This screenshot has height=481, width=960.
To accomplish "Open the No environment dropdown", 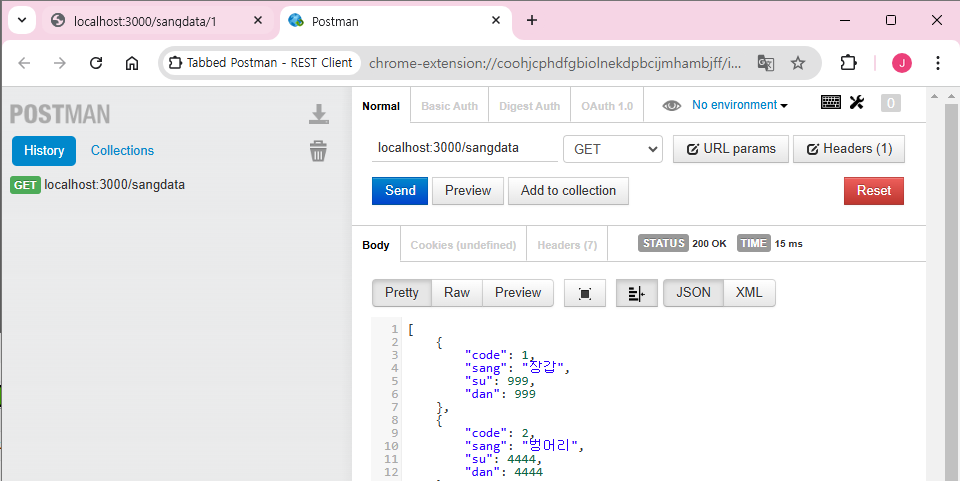I will (740, 105).
